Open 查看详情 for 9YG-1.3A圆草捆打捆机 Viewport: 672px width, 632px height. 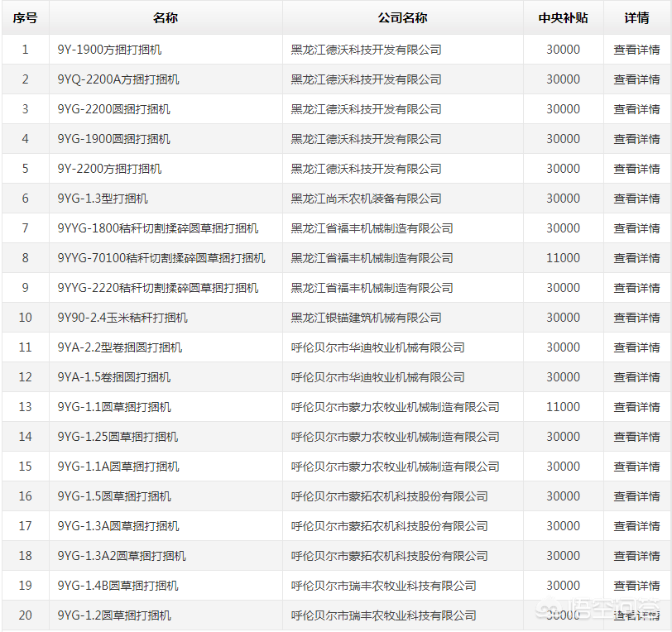tap(636, 526)
